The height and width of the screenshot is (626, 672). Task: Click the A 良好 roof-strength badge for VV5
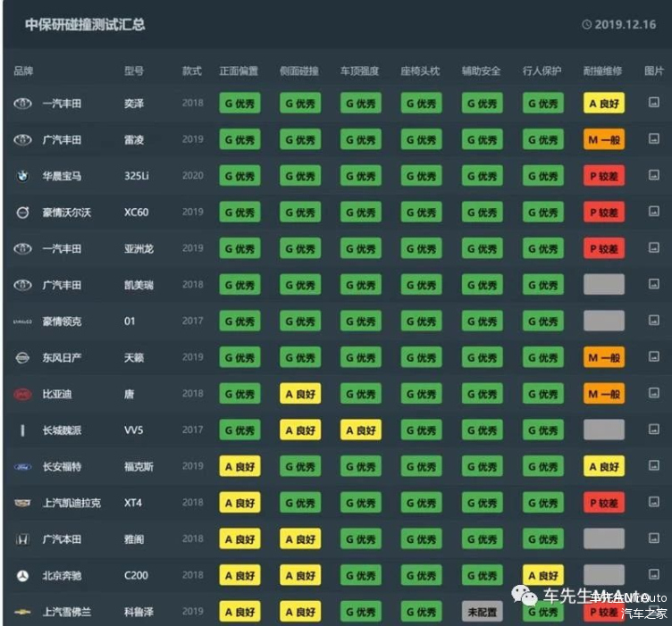(x=361, y=430)
